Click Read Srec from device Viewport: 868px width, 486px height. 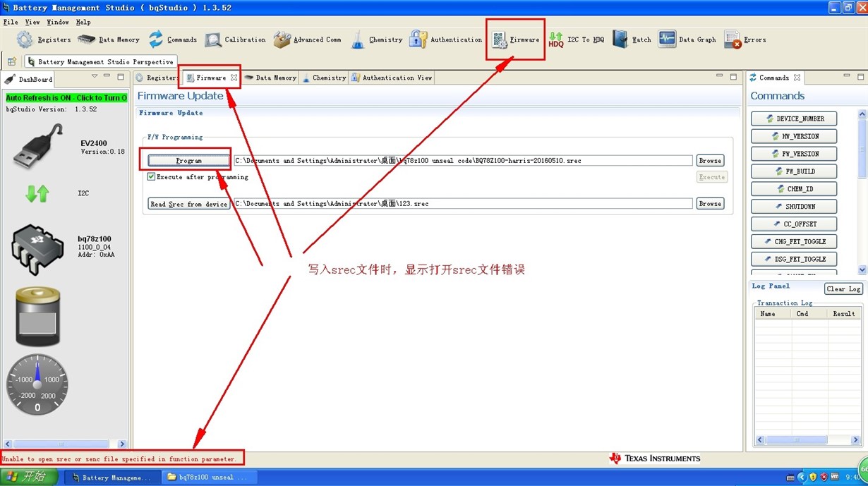coord(188,204)
